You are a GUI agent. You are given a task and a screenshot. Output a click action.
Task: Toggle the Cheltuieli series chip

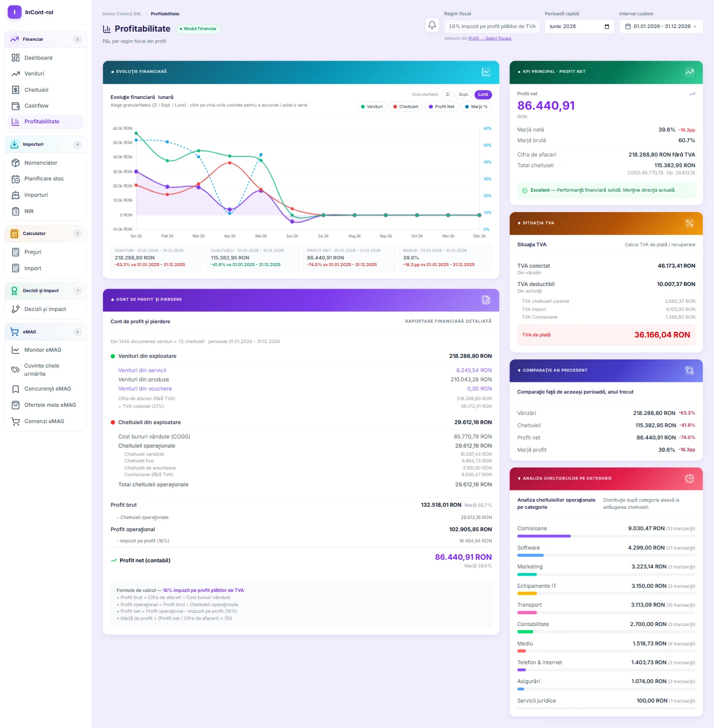pos(406,107)
